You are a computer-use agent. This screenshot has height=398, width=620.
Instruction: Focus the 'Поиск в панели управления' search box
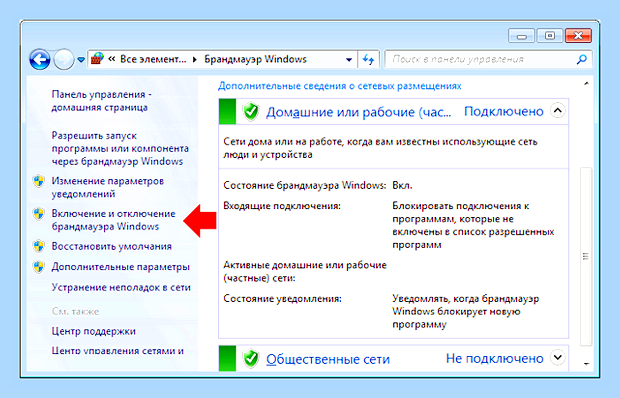(488, 59)
